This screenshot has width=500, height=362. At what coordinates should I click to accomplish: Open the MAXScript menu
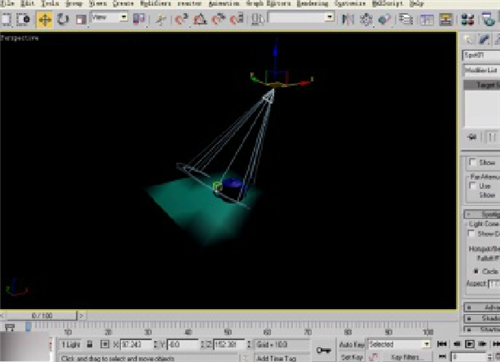pos(387,4)
